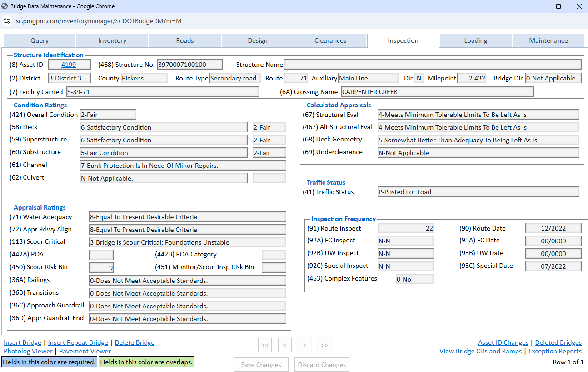Click the Railings rating field
The height and width of the screenshot is (372, 588).
tap(188, 281)
